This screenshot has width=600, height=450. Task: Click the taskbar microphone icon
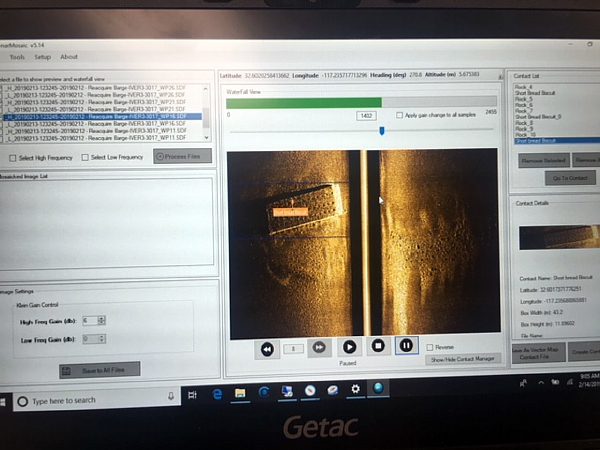coord(171,396)
